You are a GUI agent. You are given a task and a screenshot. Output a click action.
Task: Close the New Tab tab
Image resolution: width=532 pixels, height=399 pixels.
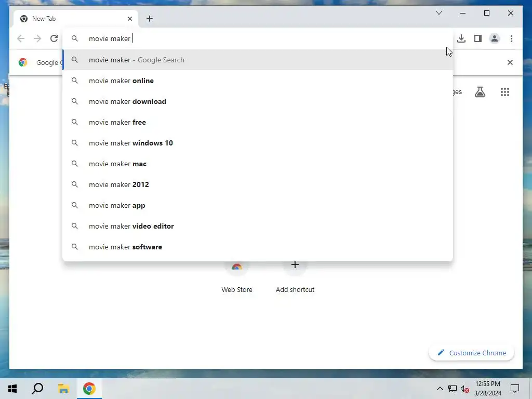[129, 19]
